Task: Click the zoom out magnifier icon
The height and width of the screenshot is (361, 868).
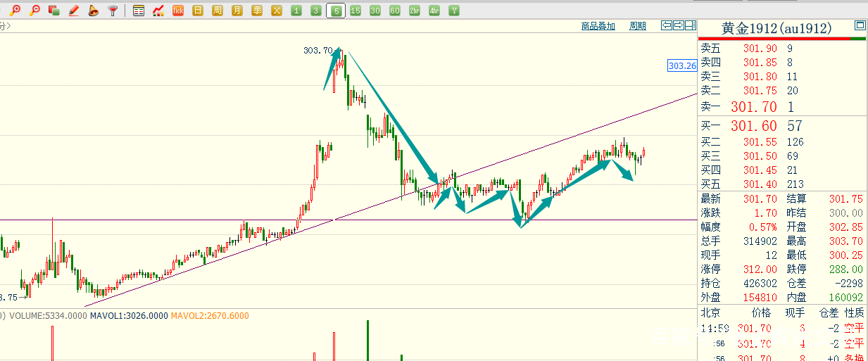Action: [x=34, y=11]
